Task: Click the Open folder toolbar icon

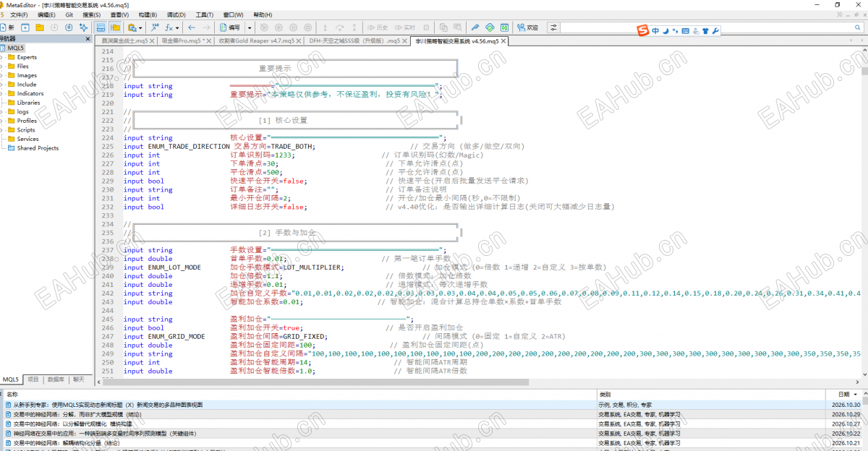Action: point(39,27)
